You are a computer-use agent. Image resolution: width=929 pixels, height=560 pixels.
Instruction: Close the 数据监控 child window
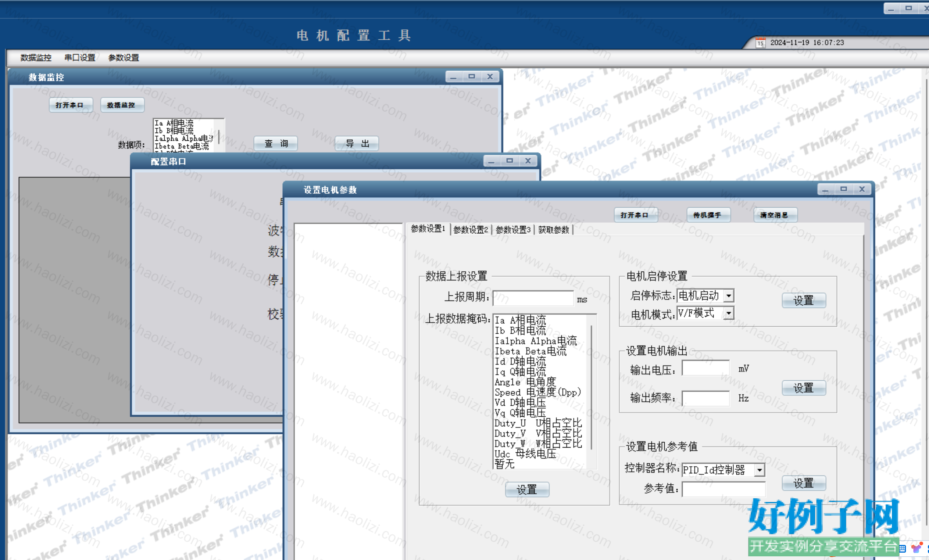pyautogui.click(x=490, y=76)
